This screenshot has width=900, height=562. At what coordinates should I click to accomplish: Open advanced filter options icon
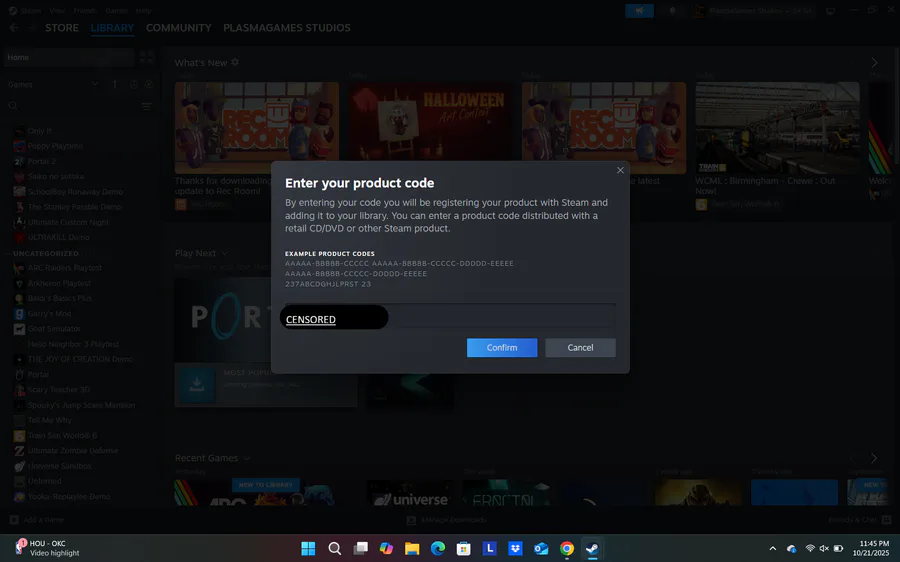coord(147,106)
